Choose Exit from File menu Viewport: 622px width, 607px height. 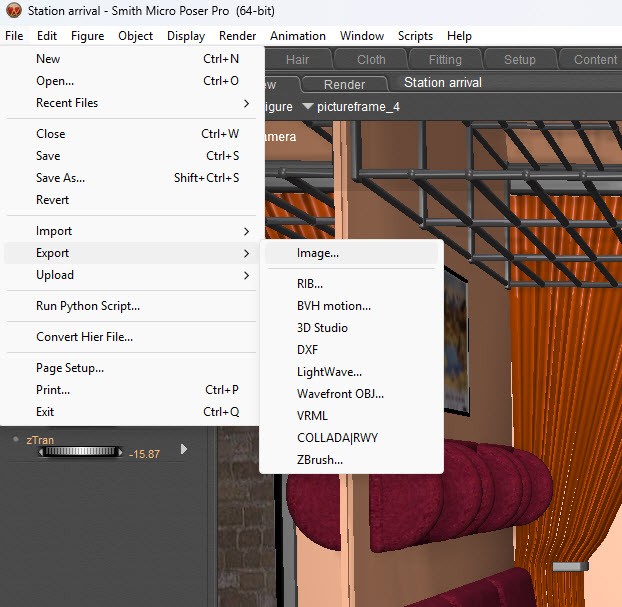[x=130, y=412]
